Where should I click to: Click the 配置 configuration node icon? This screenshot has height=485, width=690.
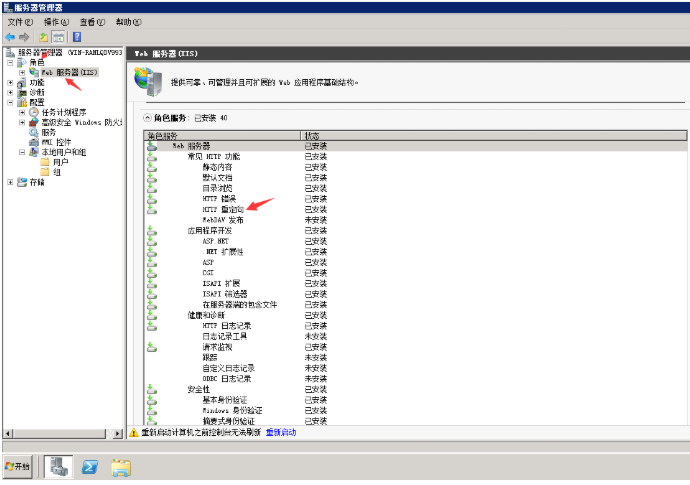tap(22, 103)
